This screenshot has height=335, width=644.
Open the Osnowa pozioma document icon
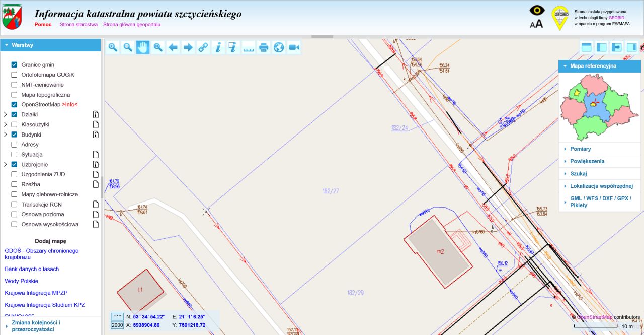(96, 214)
